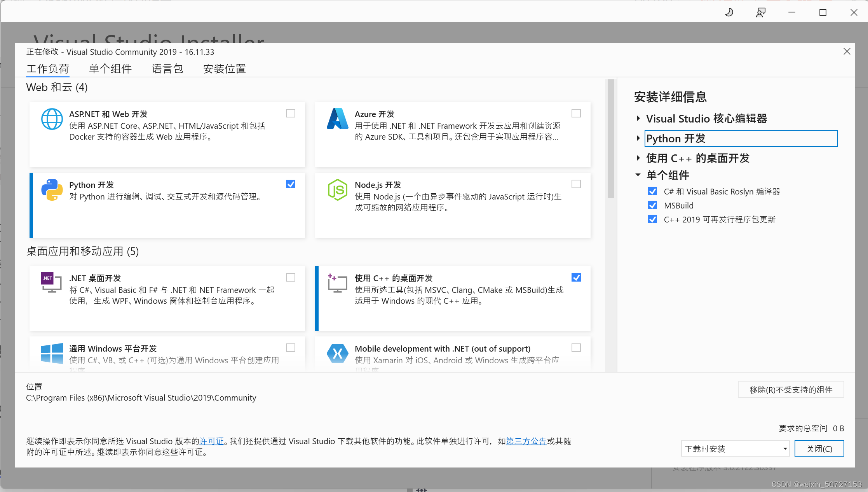868x492 pixels.
Task: Open the 第三方公告 link
Action: [x=526, y=441]
